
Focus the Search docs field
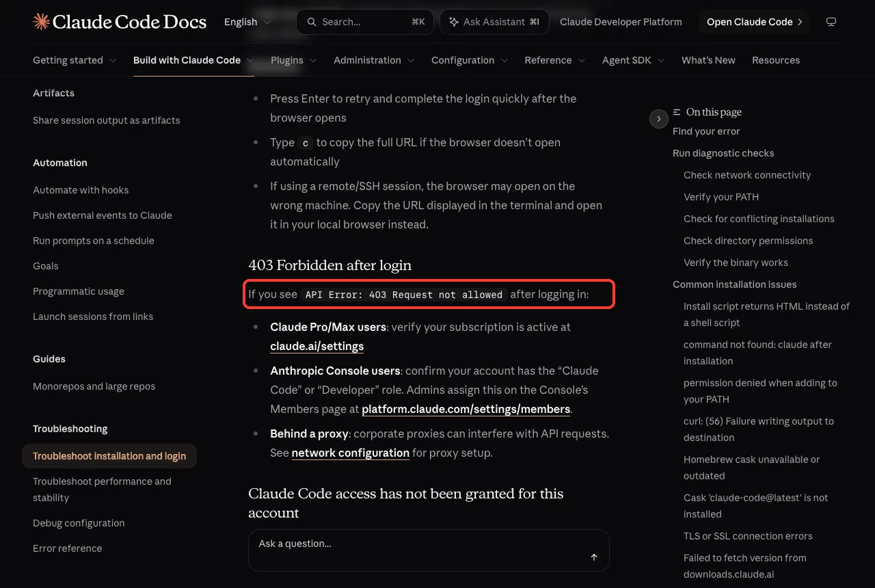click(x=365, y=22)
